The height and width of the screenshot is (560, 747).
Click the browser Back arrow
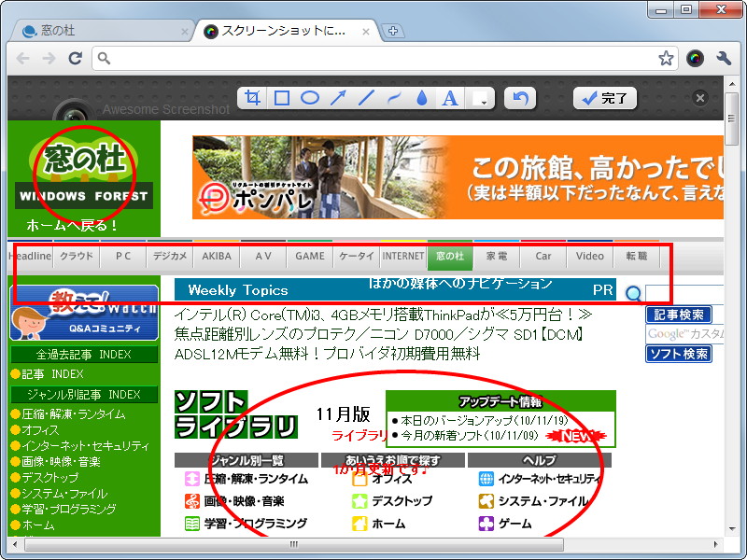coord(22,59)
